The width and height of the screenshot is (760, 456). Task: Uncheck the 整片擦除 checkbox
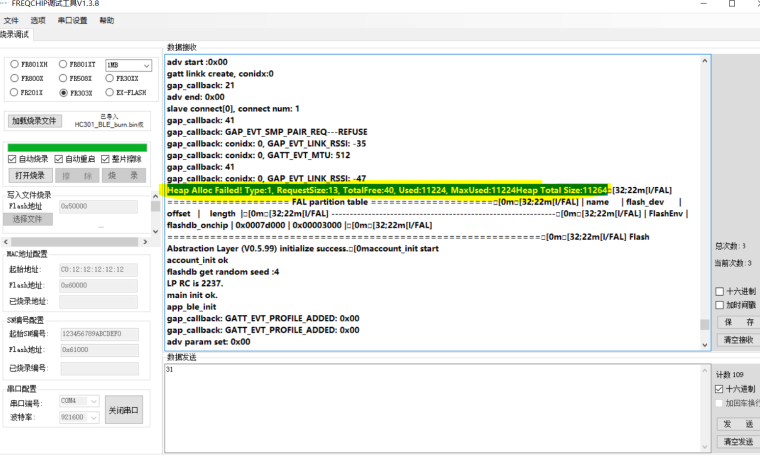(x=104, y=159)
